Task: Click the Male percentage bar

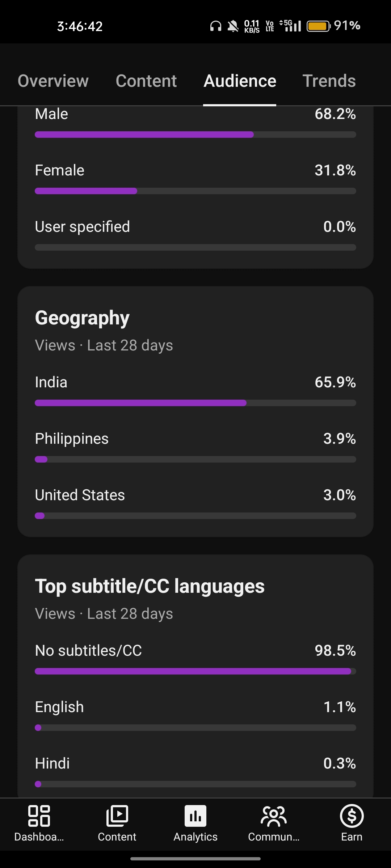Action: [195, 135]
